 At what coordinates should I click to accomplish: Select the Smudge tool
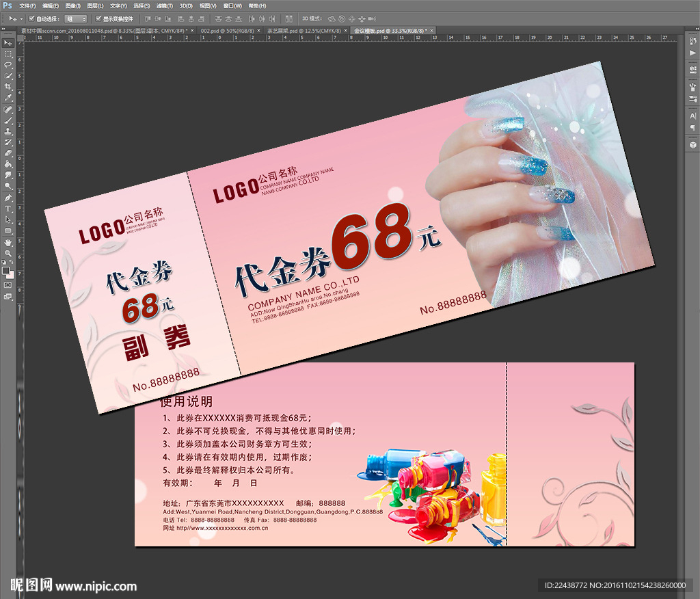8,175
